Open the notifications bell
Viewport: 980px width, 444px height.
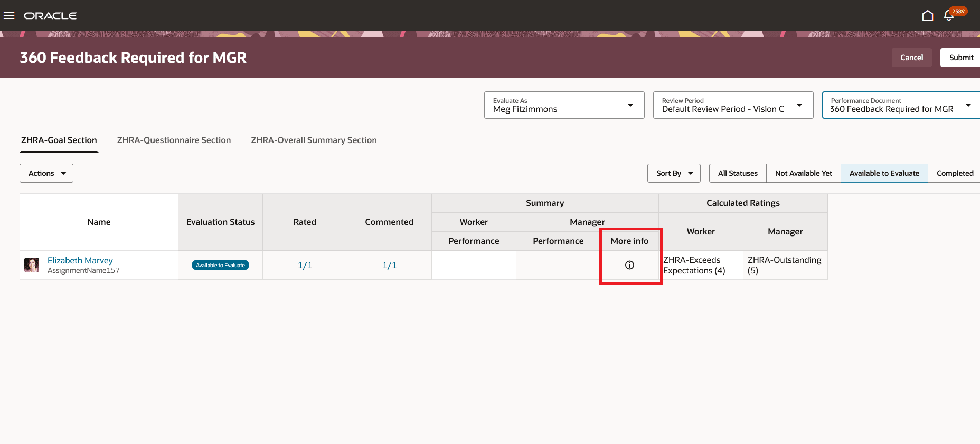tap(949, 15)
